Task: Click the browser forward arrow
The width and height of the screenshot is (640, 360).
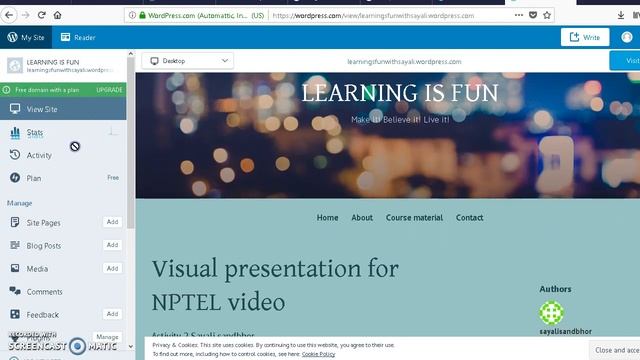Action: coord(25,16)
